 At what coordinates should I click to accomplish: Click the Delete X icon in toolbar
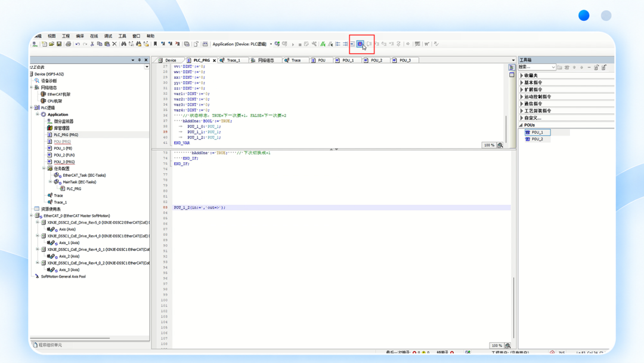point(114,44)
